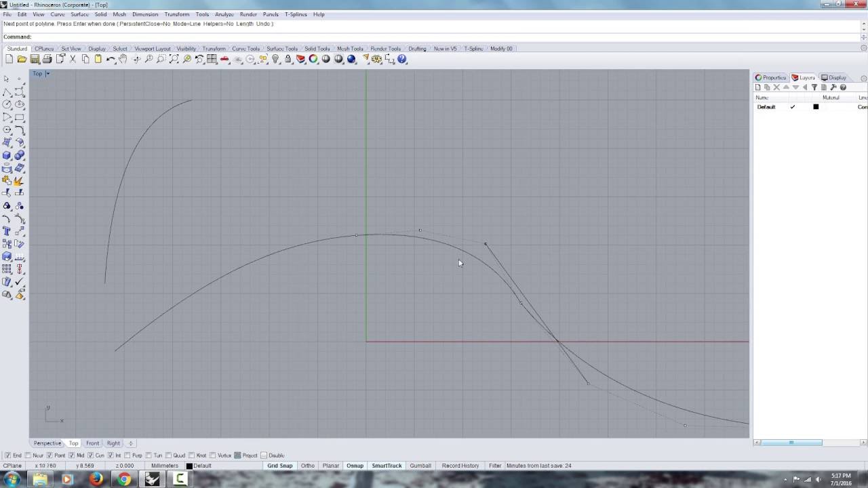Image resolution: width=868 pixels, height=488 pixels.
Task: Disable the Mid osnap checkbox
Action: (x=71, y=455)
